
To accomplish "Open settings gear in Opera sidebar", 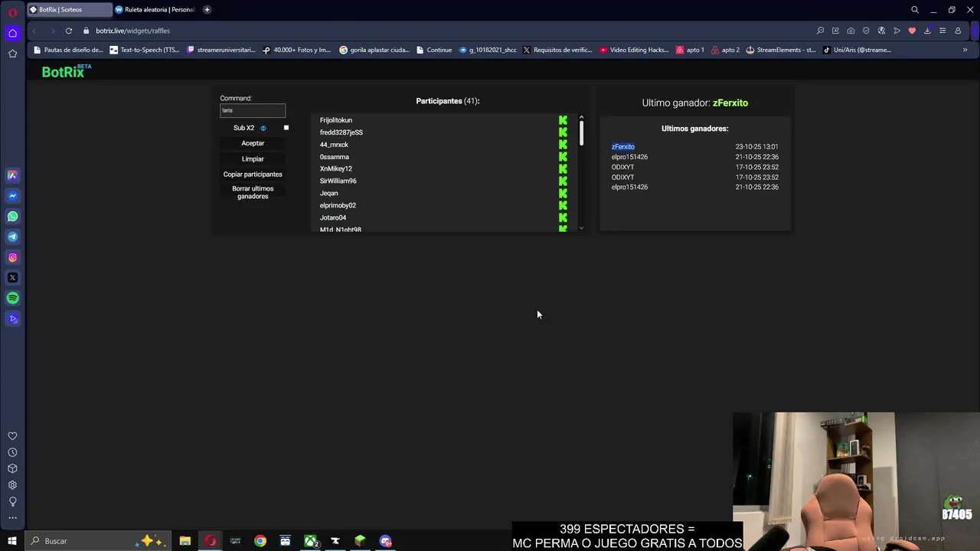I will pos(12,485).
